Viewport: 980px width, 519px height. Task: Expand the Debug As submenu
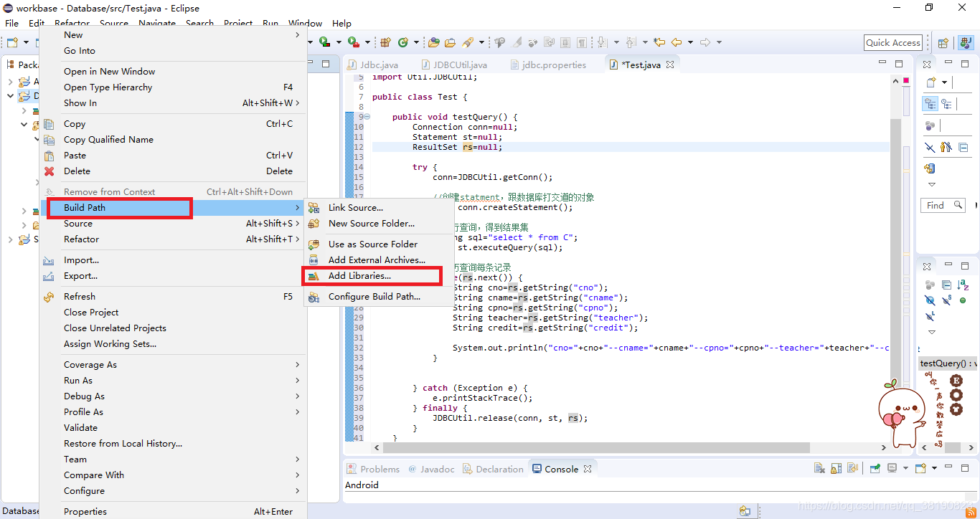(174, 396)
